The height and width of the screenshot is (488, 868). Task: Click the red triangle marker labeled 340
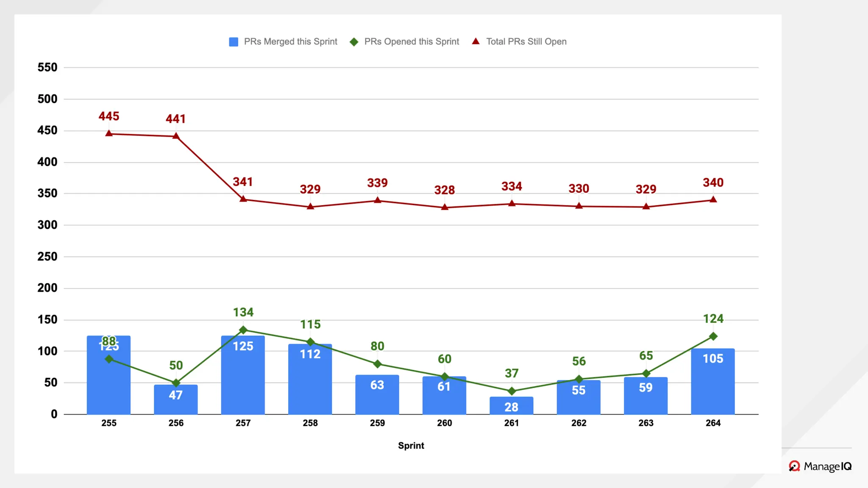(x=713, y=200)
